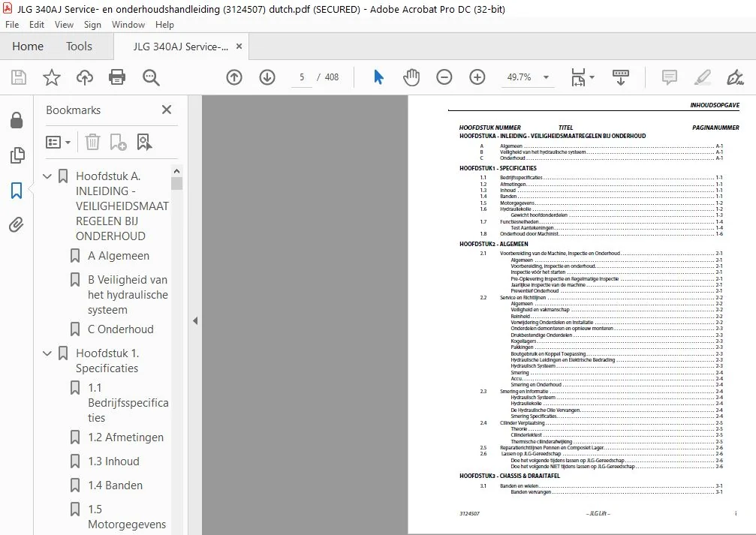Viewport: 756px width, 535px height.
Task: Select the JLG 340AJ Service document tab
Action: pos(181,47)
